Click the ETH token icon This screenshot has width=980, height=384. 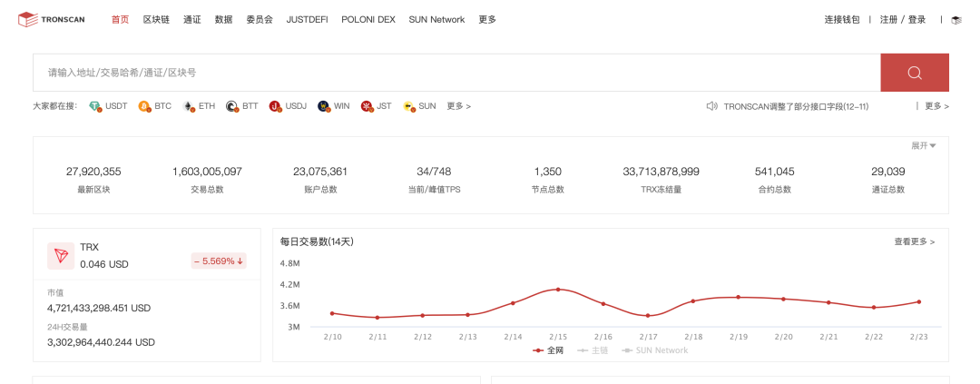tap(188, 106)
